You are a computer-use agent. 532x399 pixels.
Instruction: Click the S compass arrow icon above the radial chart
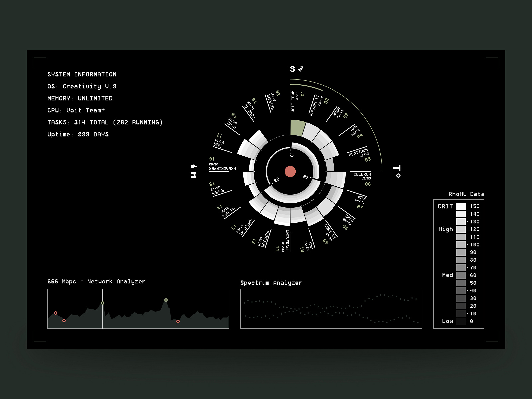pyautogui.click(x=292, y=69)
